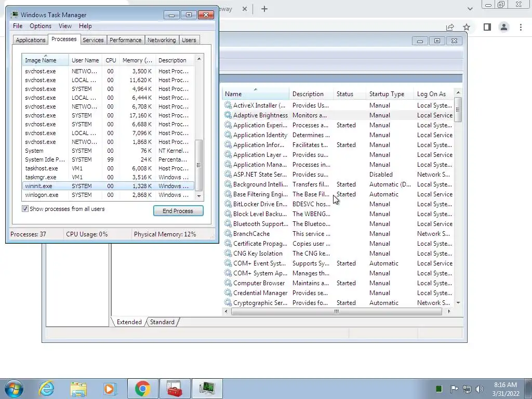This screenshot has height=399, width=532.
Task: Open Chrome tab search dropdown arrow
Action: pyautogui.click(x=470, y=9)
